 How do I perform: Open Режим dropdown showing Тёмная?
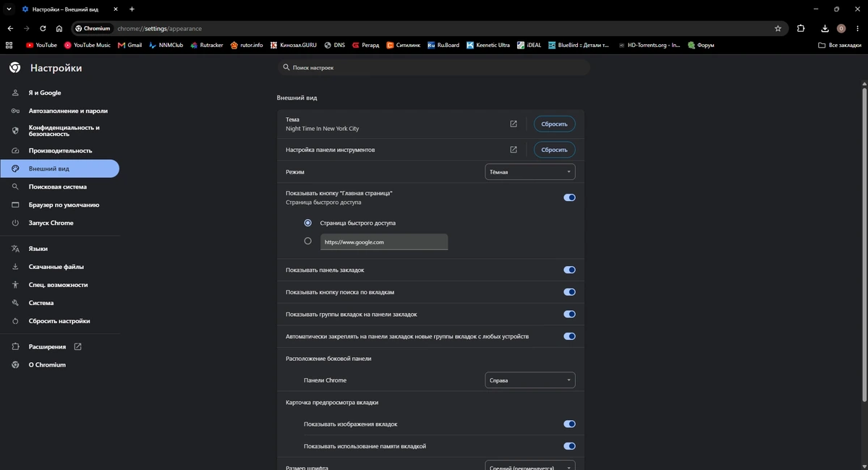[x=530, y=172]
